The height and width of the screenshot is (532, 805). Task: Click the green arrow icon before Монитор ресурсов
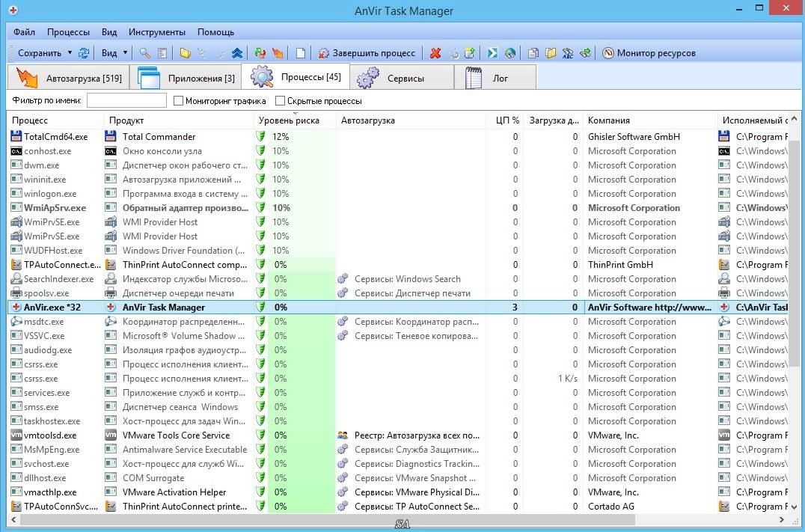point(585,53)
